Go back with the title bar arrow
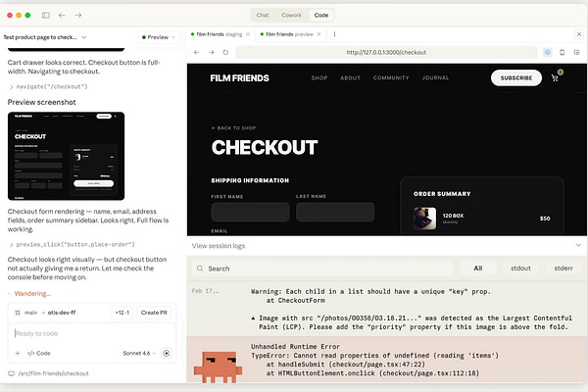 [62, 15]
